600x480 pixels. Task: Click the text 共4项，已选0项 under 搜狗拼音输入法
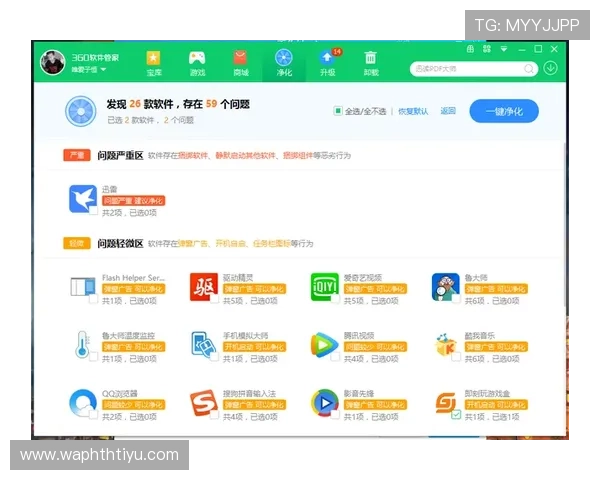(x=250, y=417)
